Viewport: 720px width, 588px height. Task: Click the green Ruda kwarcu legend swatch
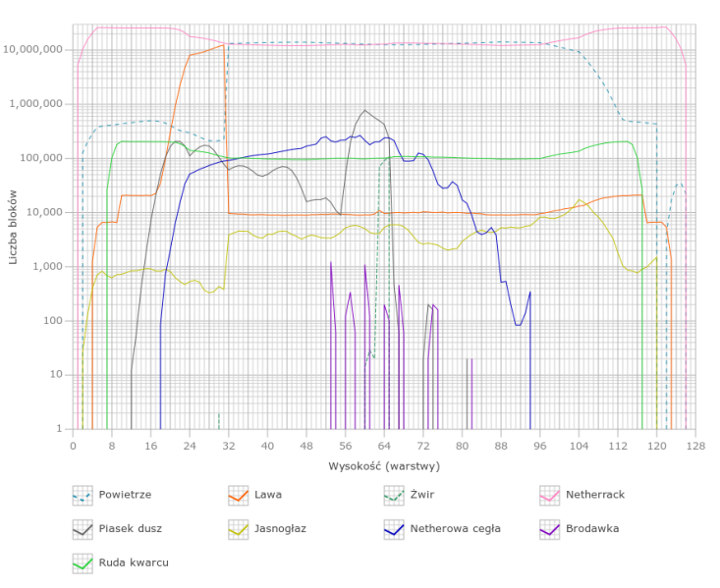click(x=83, y=562)
